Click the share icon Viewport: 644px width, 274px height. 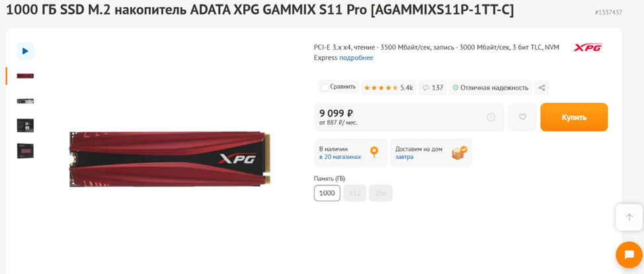click(542, 87)
